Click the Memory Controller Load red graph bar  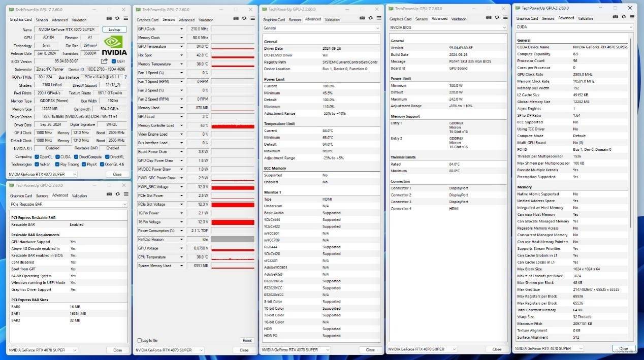(x=233, y=125)
